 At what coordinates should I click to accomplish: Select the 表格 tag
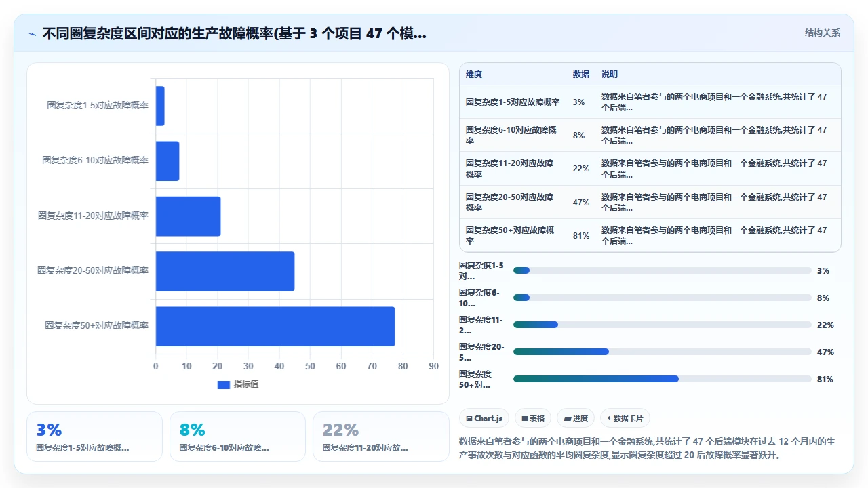[x=533, y=418]
